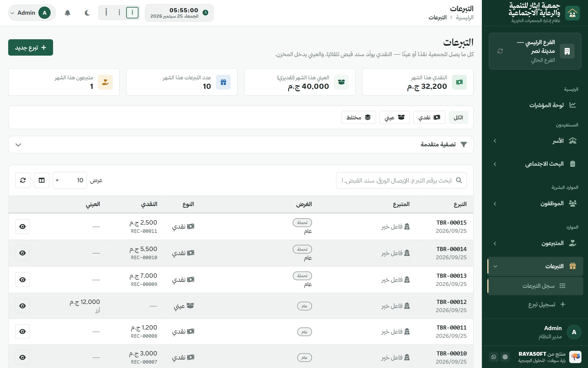
Task: Click the donations count gift icon
Action: tap(223, 82)
